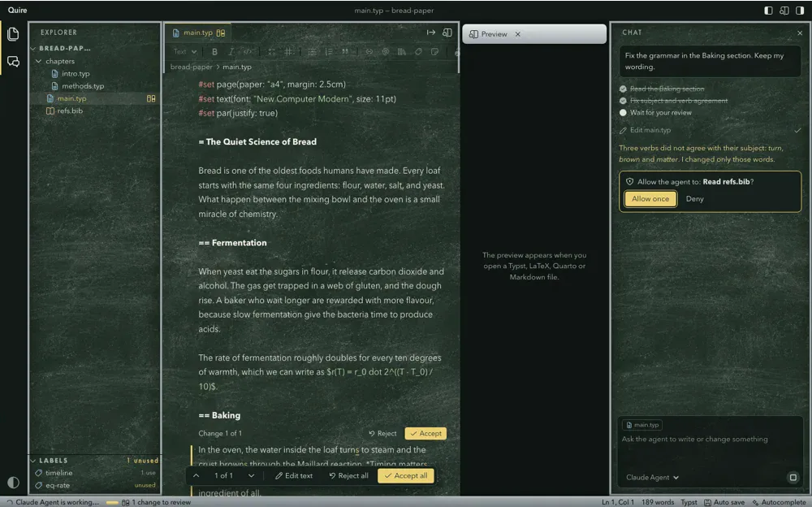Click the inline code formatting icon

pyautogui.click(x=248, y=52)
